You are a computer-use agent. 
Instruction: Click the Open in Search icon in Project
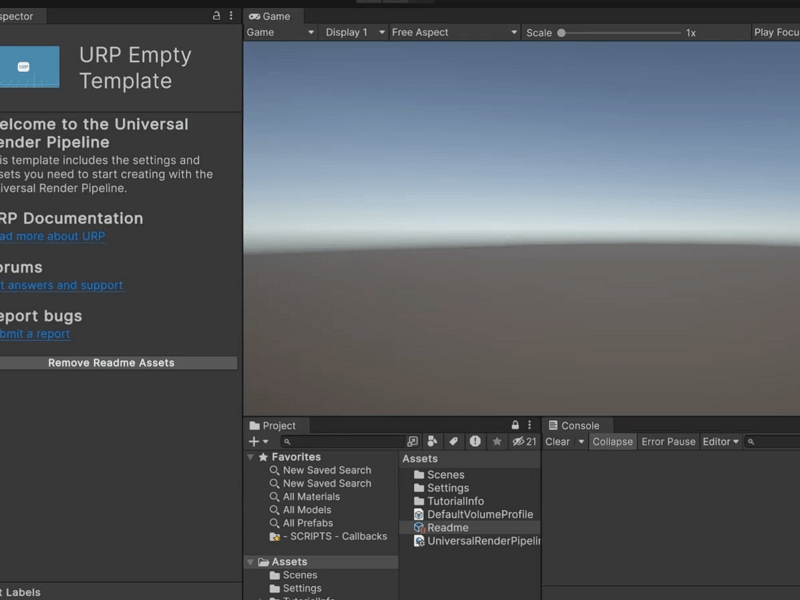coord(413,441)
